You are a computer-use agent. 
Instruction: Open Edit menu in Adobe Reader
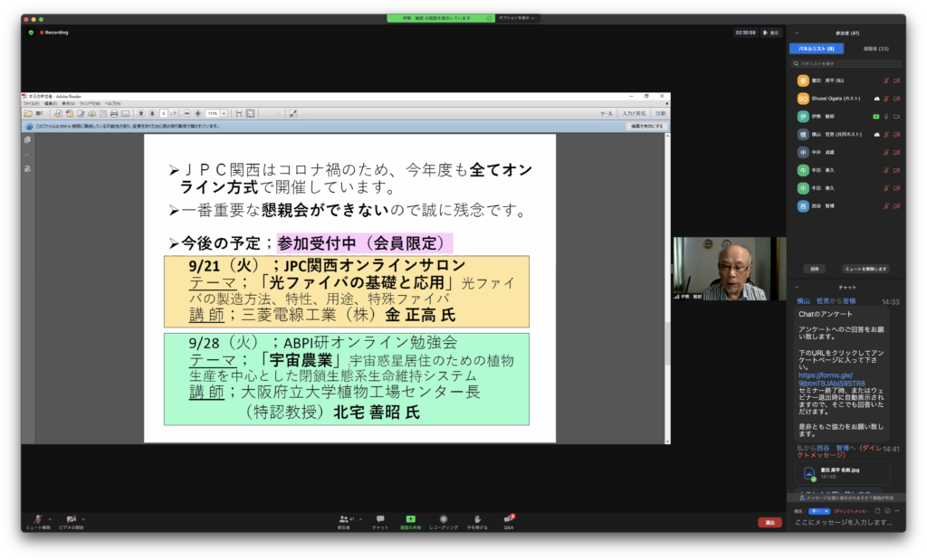point(51,103)
